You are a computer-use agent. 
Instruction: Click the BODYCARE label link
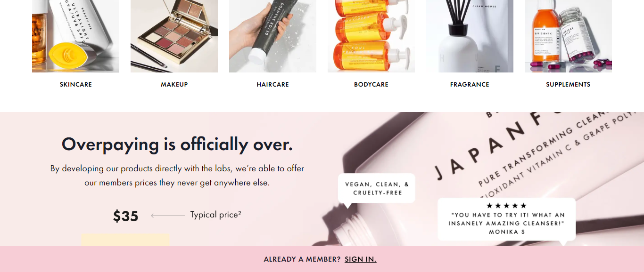[371, 85]
